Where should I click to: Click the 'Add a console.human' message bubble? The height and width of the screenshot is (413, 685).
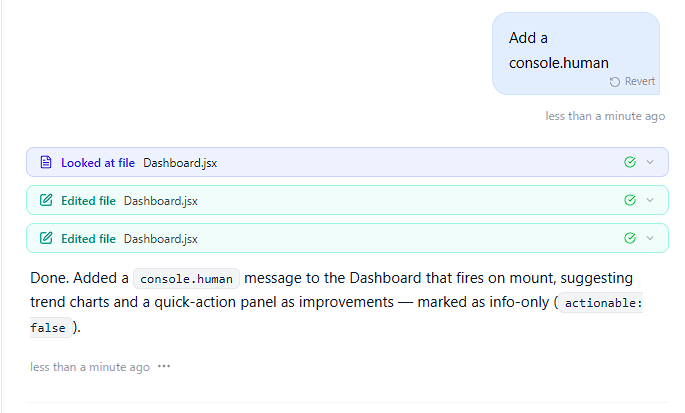pos(558,50)
